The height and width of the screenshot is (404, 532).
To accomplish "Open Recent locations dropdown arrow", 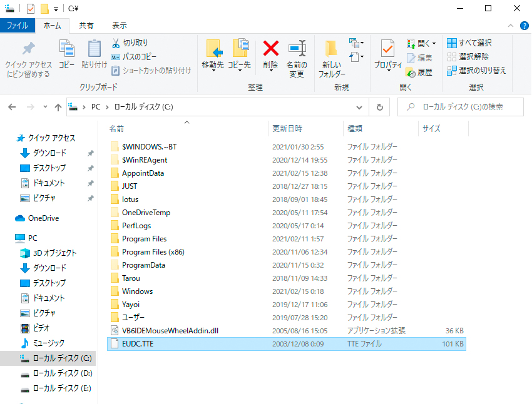I will tap(45, 107).
